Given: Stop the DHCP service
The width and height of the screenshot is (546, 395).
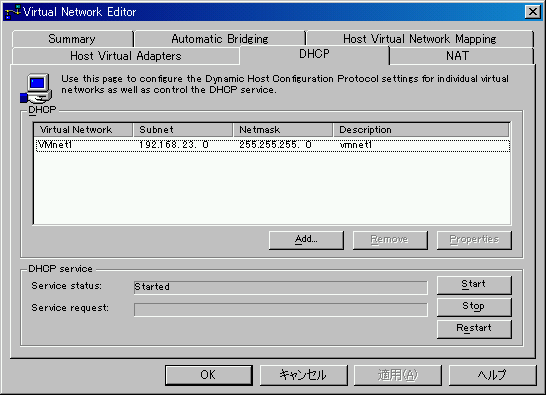Looking at the screenshot, I should [474, 307].
